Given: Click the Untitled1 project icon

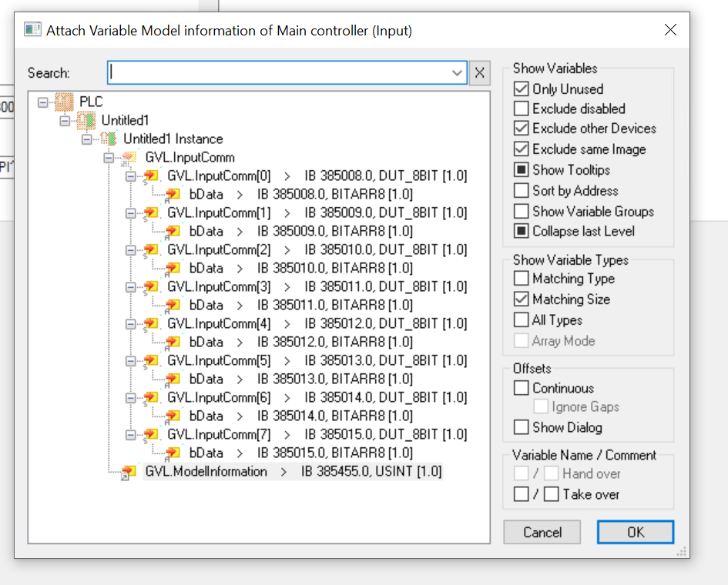Looking at the screenshot, I should coord(86,120).
